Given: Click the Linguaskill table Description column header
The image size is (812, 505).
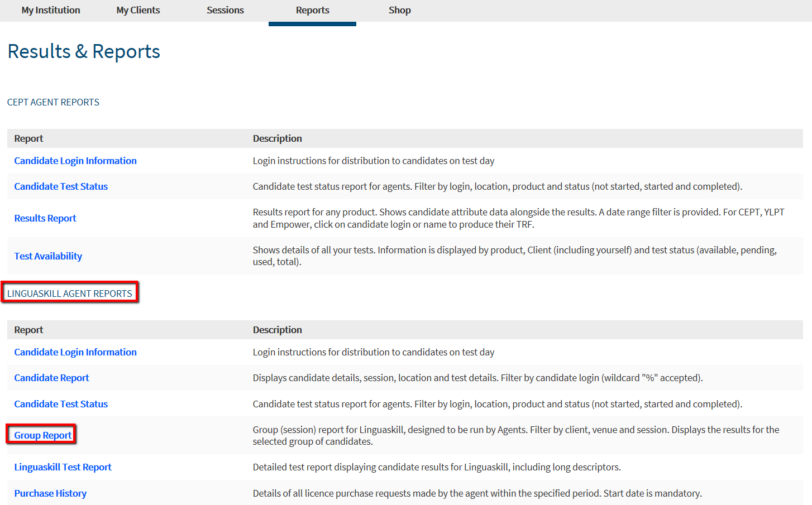Looking at the screenshot, I should tap(277, 330).
